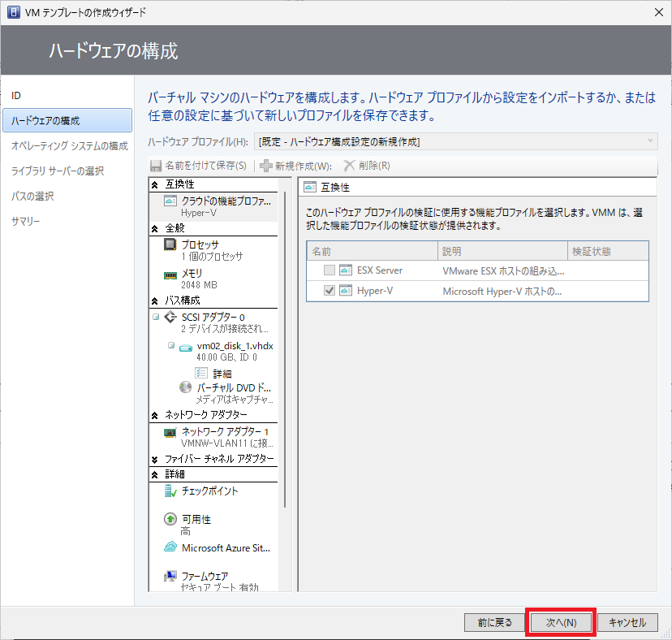Click 削除(R) toolbar text
This screenshot has height=640, width=672.
pos(374,166)
